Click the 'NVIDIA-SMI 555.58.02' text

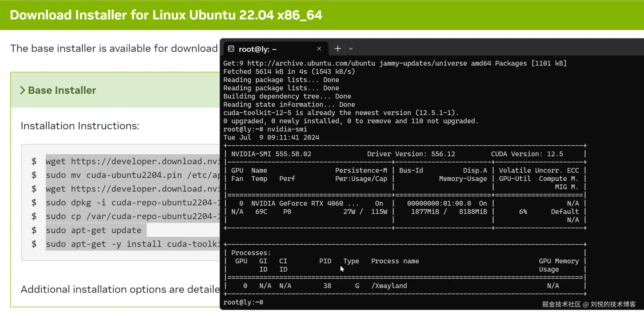pos(271,154)
